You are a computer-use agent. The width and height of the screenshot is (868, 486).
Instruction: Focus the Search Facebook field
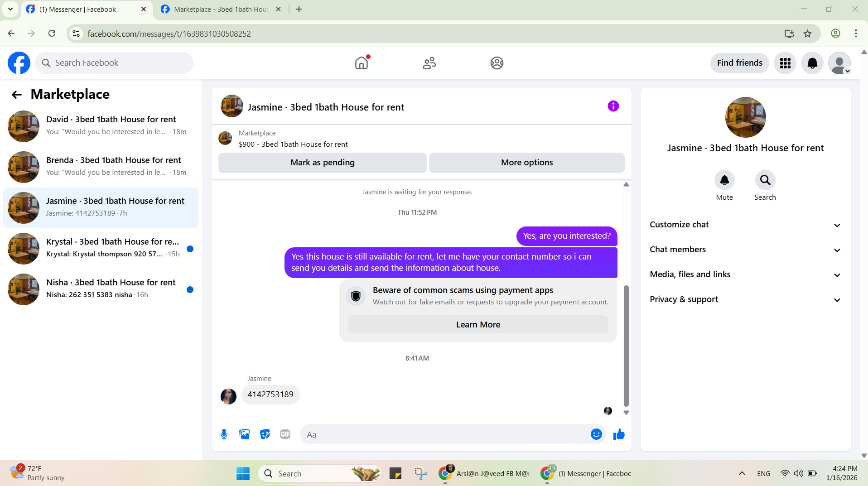point(114,63)
